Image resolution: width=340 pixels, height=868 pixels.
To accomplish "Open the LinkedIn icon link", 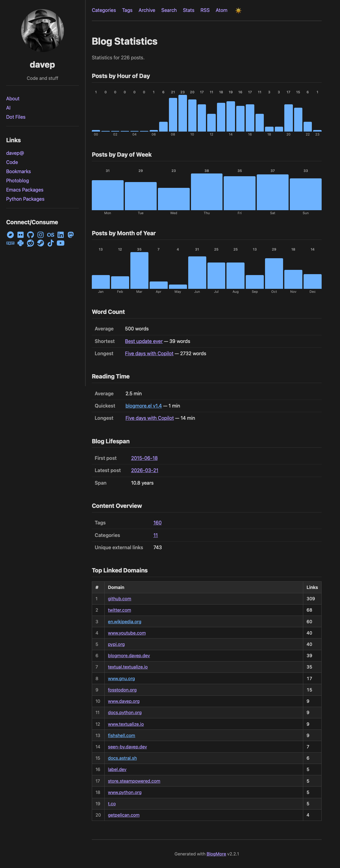I will (61, 235).
